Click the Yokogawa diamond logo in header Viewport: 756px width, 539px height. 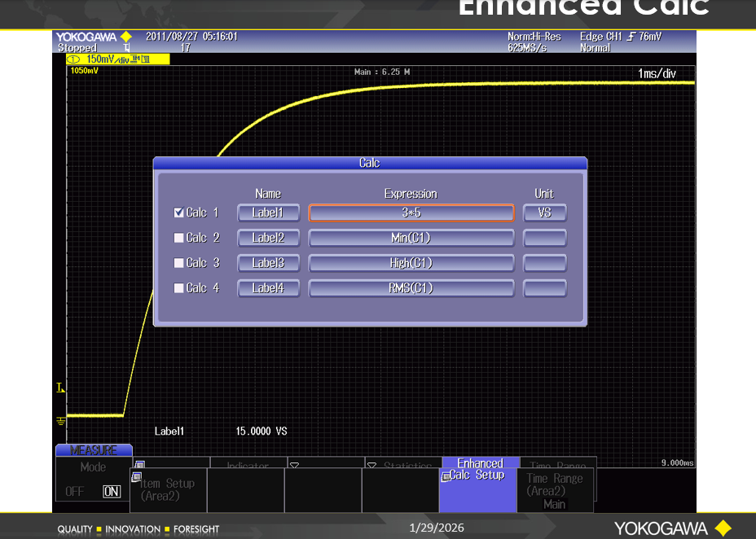tap(125, 37)
